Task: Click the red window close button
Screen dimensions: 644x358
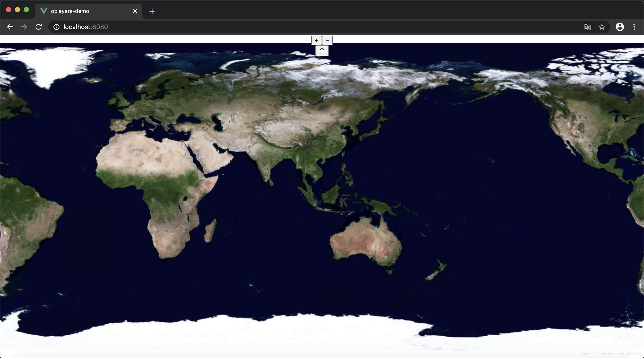Action: point(8,10)
